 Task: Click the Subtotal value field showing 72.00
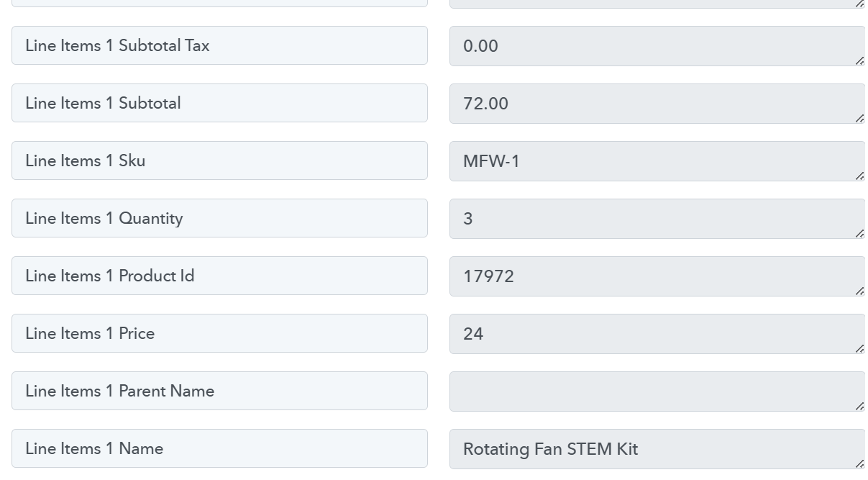656,104
